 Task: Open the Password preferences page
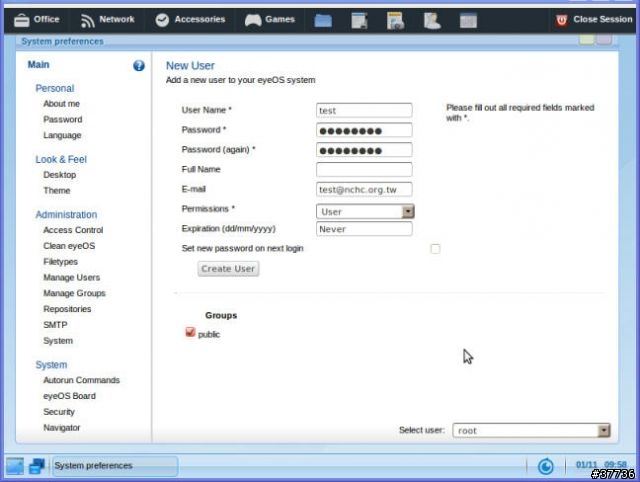click(x=63, y=119)
